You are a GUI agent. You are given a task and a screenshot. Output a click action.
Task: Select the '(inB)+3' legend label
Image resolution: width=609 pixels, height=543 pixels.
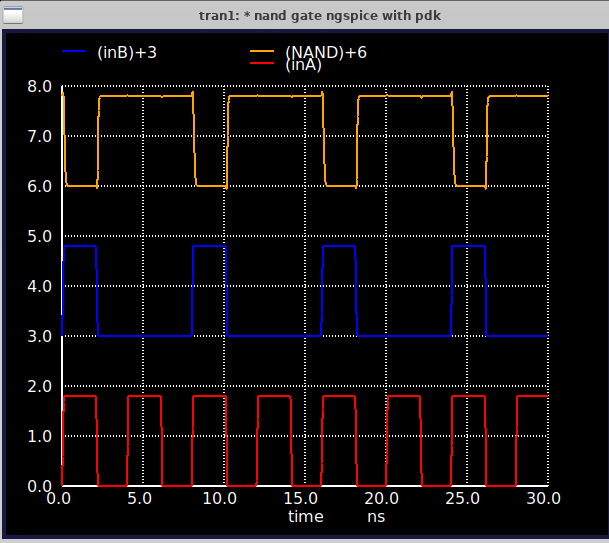click(x=127, y=52)
